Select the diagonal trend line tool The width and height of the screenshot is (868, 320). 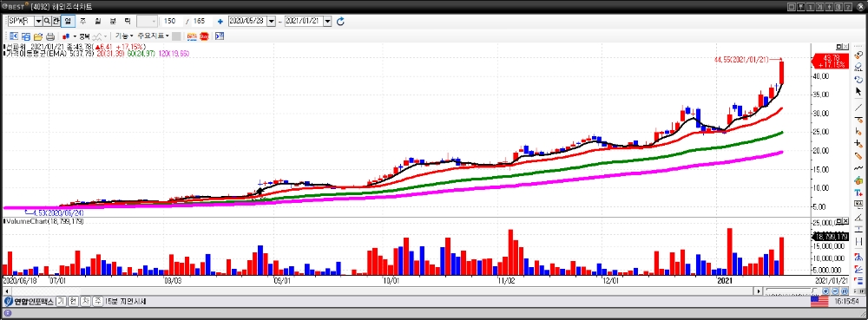pos(858,107)
